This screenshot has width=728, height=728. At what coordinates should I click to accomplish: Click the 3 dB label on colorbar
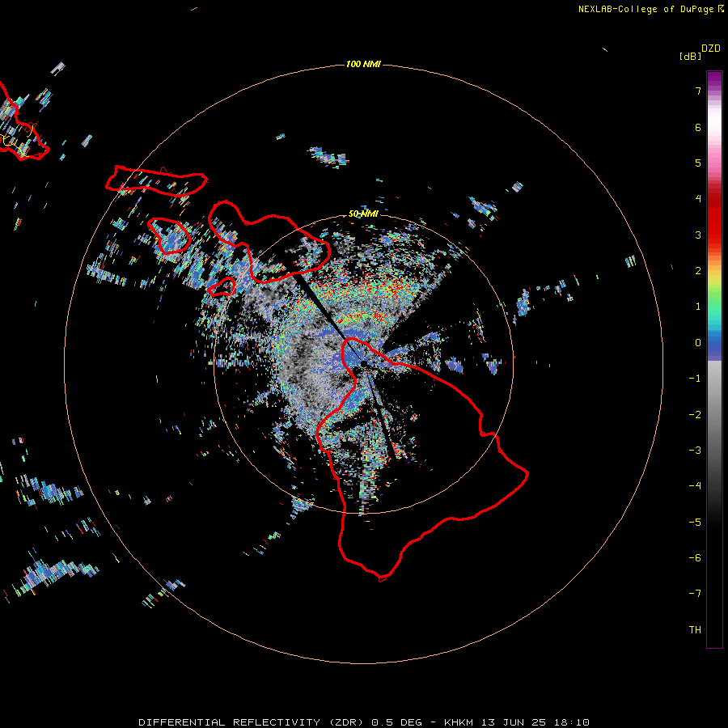pyautogui.click(x=698, y=235)
